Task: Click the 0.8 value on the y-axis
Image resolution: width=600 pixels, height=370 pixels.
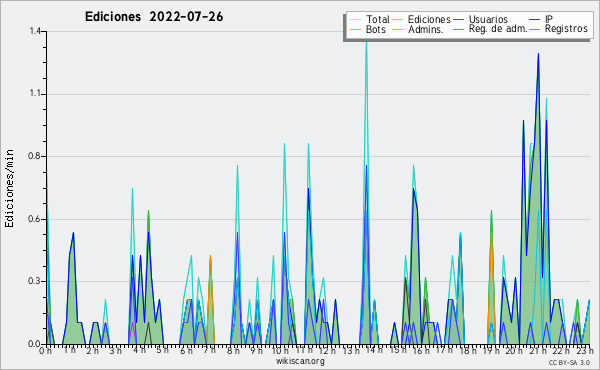Action: point(35,156)
